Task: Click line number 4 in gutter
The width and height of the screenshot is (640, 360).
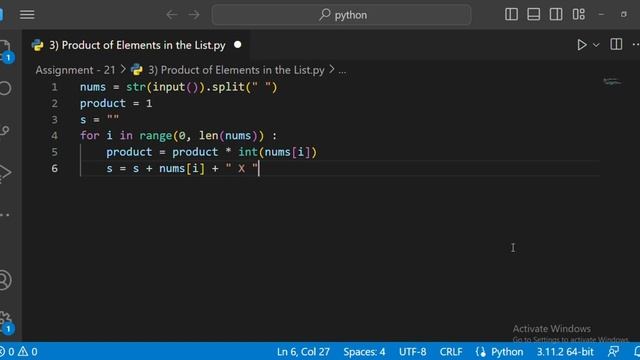Action: 54,136
